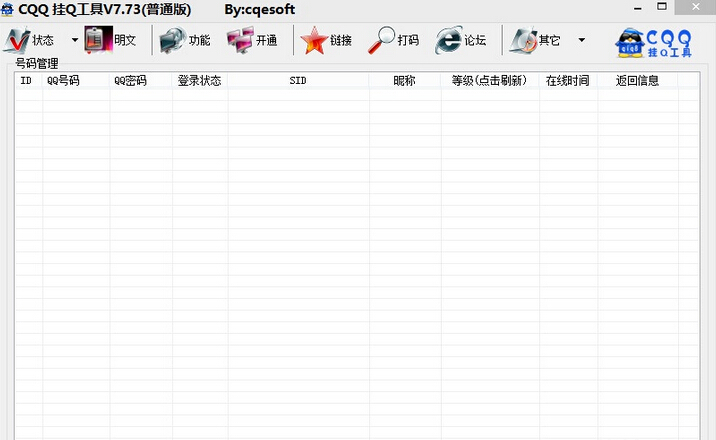Screen dimensions: 716x440
Task: Click the 明文 clipboard icon
Action: click(x=98, y=40)
